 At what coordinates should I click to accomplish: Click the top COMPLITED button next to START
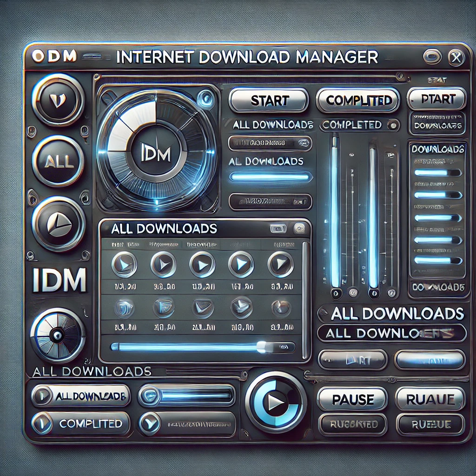357,100
